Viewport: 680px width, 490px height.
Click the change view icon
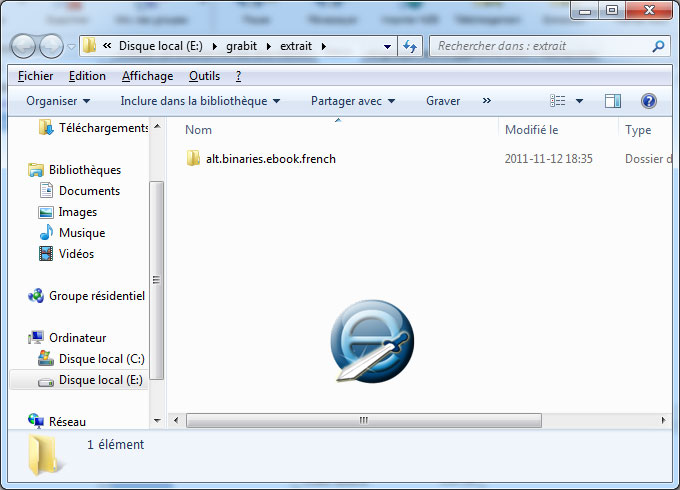click(558, 101)
